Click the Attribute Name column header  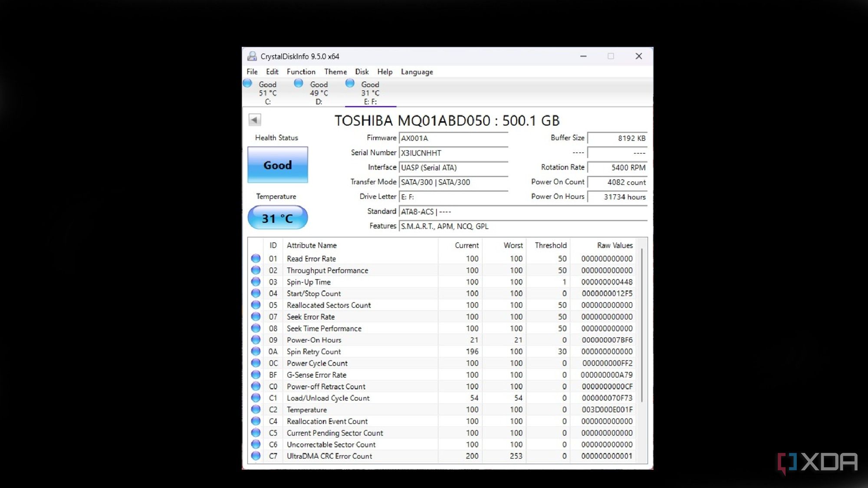360,245
